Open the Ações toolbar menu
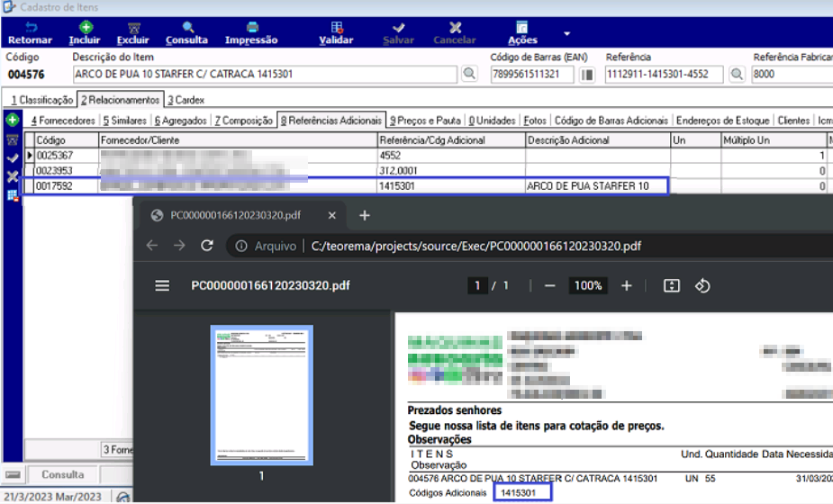The image size is (833, 504). pyautogui.click(x=522, y=33)
